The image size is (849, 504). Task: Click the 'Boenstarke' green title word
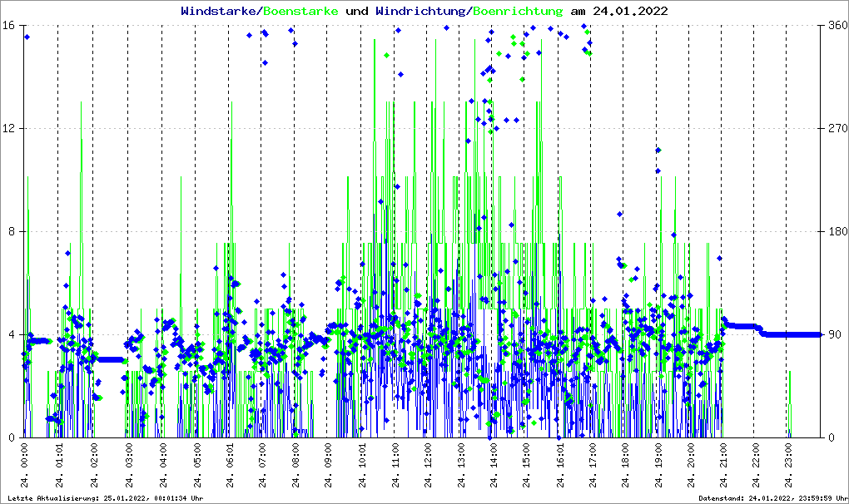click(x=300, y=11)
